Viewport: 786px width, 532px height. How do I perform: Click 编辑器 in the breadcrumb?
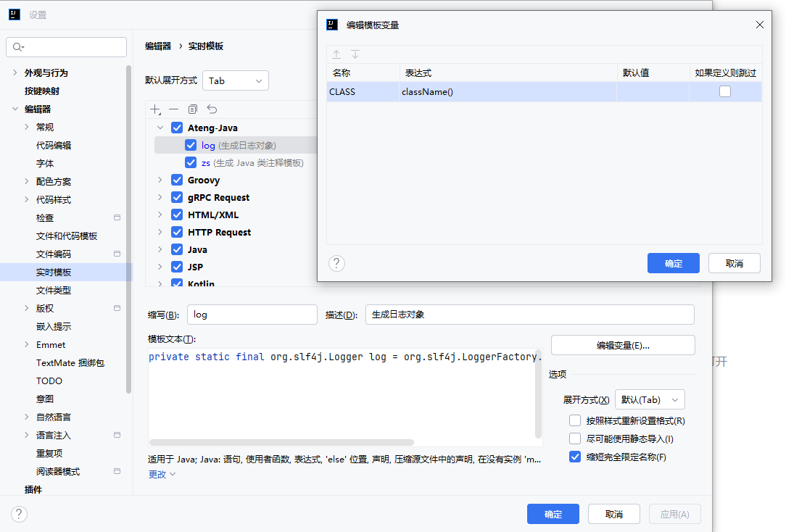click(x=158, y=46)
